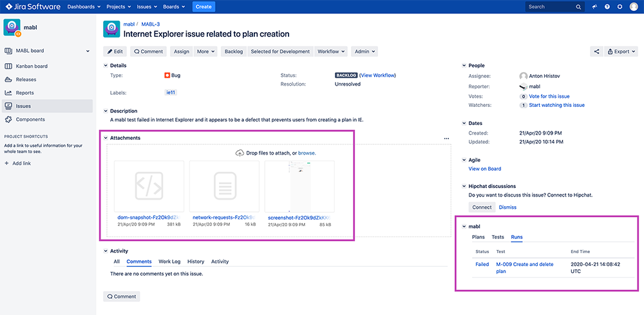Image resolution: width=644 pixels, height=315 pixels.
Task: Click Add link shortcut
Action: (x=17, y=164)
